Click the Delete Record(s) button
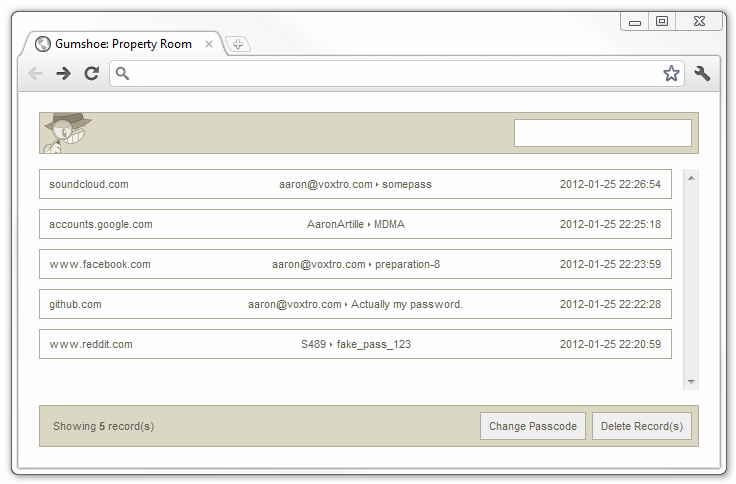The image size is (736, 484). point(642,426)
